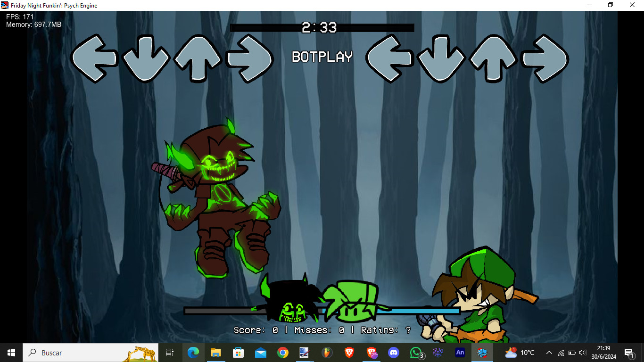Click the opponent's right arrow receptor
Viewport: 644px width, 362px height.
[x=249, y=59]
